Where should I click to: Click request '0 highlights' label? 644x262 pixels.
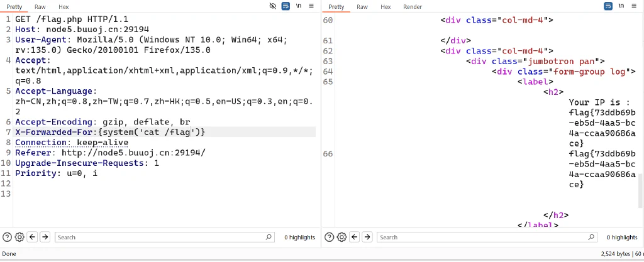coord(300,237)
